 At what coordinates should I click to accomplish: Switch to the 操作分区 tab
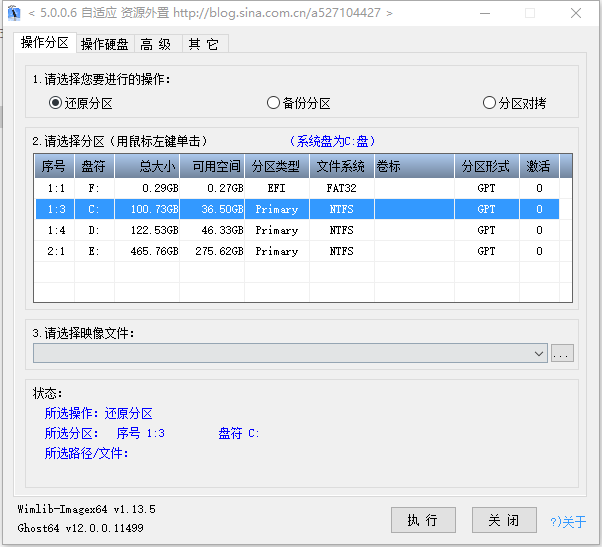coord(45,42)
